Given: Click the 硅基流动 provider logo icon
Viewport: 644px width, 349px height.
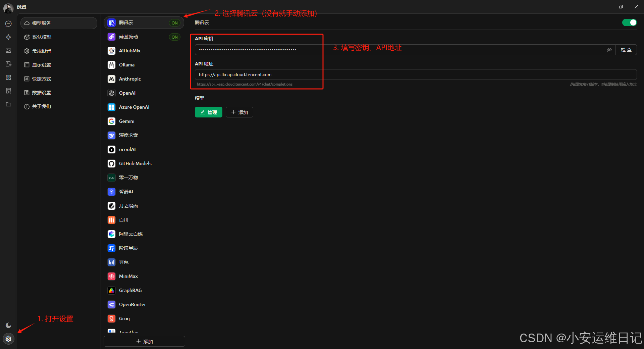Looking at the screenshot, I should [112, 37].
